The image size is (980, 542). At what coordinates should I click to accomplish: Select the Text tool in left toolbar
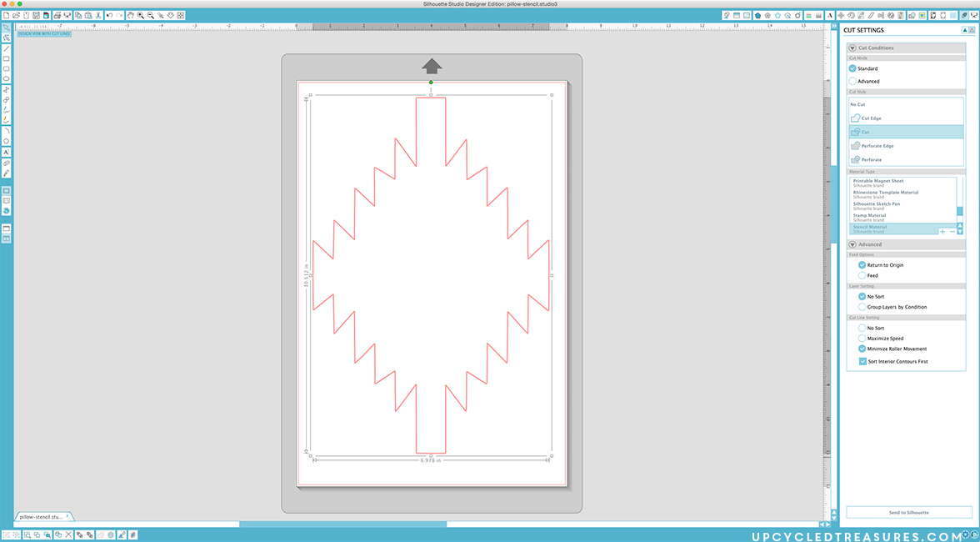coord(6,152)
